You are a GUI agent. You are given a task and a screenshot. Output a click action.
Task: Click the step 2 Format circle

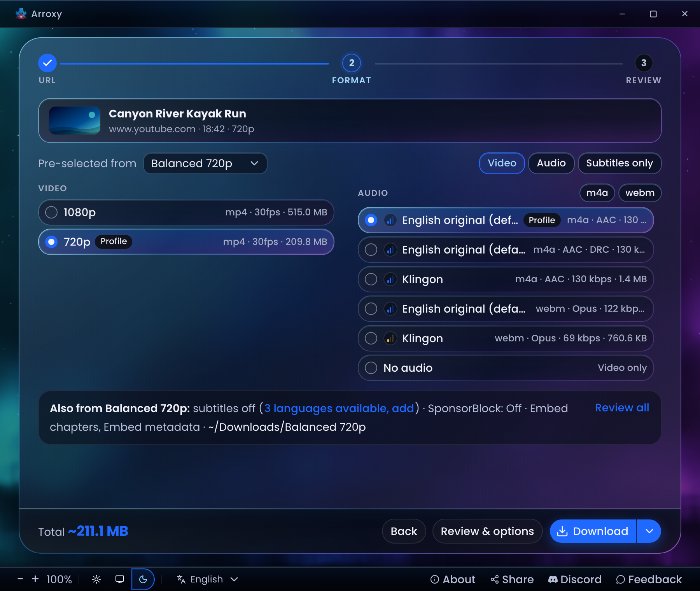pyautogui.click(x=352, y=63)
